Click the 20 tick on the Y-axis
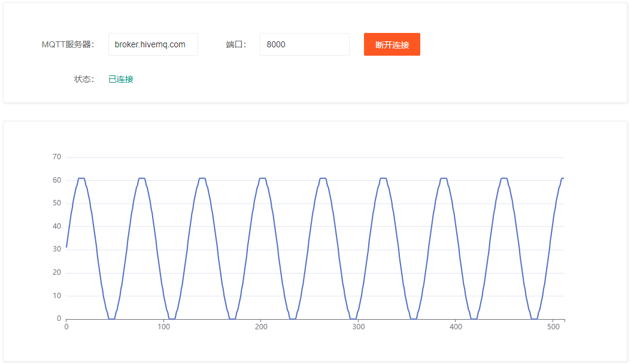The height and width of the screenshot is (364, 631). [57, 272]
